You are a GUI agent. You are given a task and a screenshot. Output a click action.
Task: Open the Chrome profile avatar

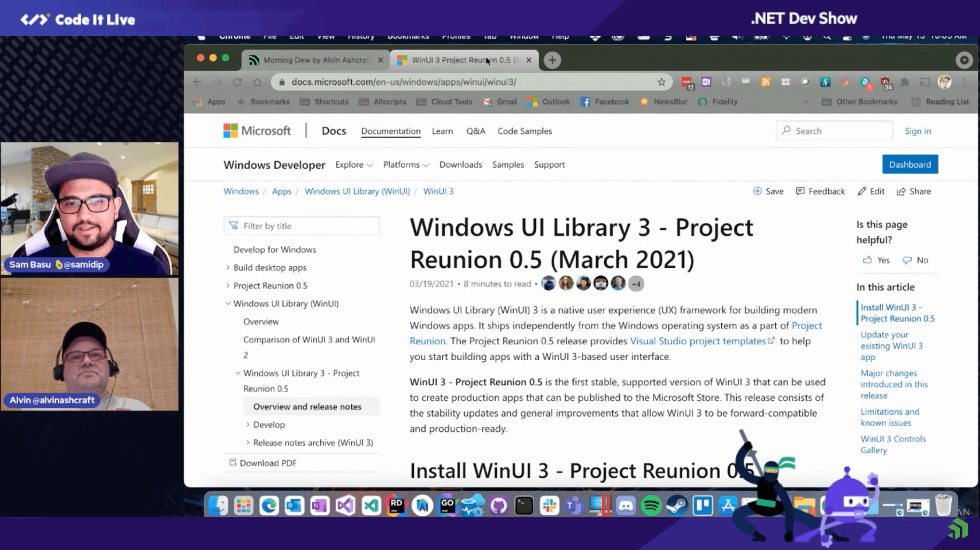pos(945,82)
